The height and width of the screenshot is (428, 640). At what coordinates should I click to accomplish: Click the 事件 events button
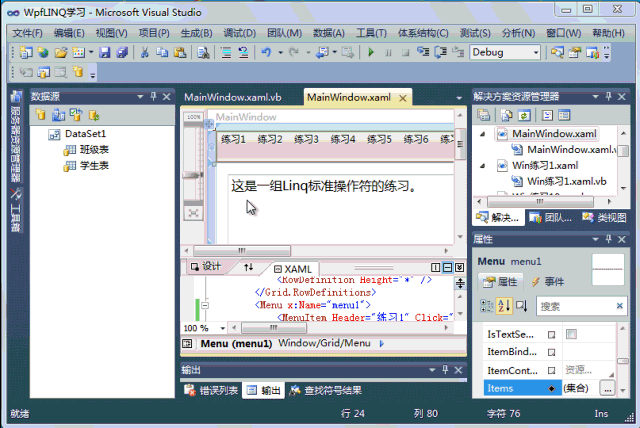point(548,282)
